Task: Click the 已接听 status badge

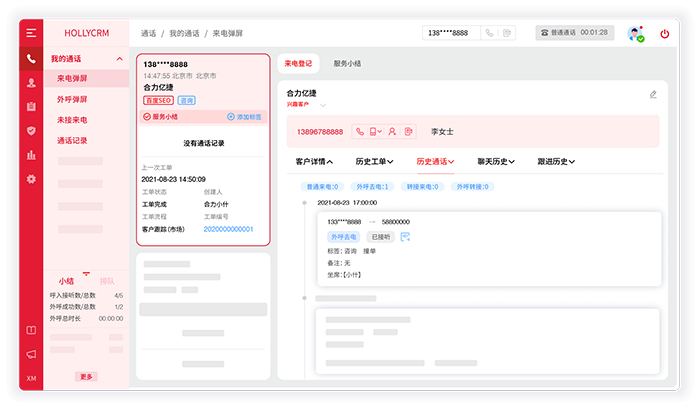Action: [381, 237]
